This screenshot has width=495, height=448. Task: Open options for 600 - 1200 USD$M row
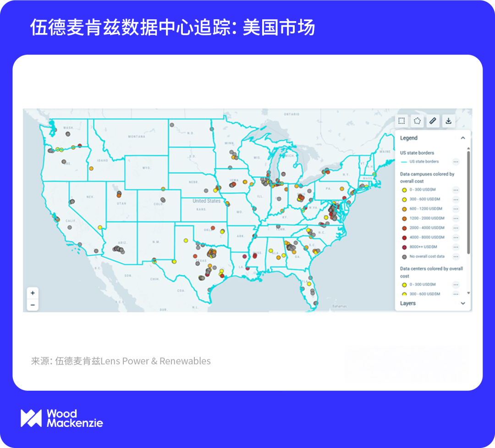456,209
